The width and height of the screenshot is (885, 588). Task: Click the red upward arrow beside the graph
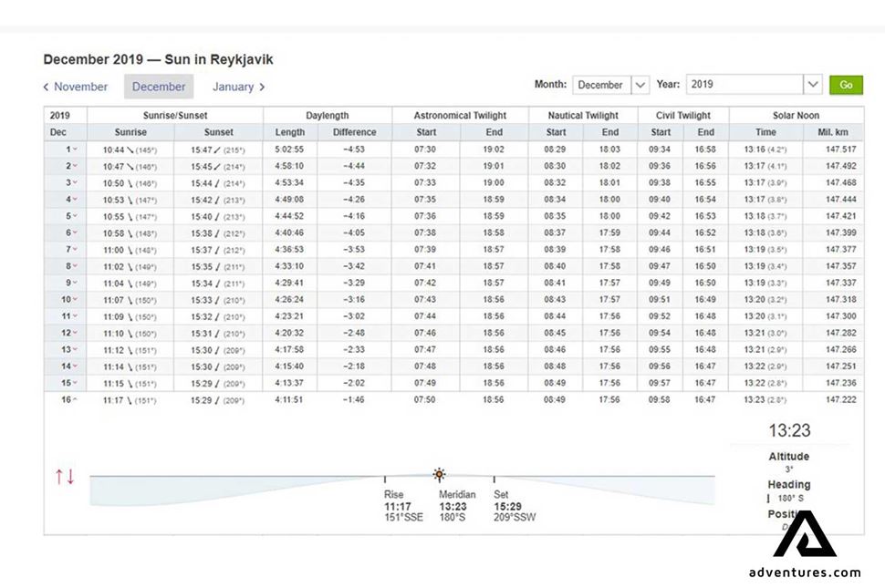tap(59, 475)
